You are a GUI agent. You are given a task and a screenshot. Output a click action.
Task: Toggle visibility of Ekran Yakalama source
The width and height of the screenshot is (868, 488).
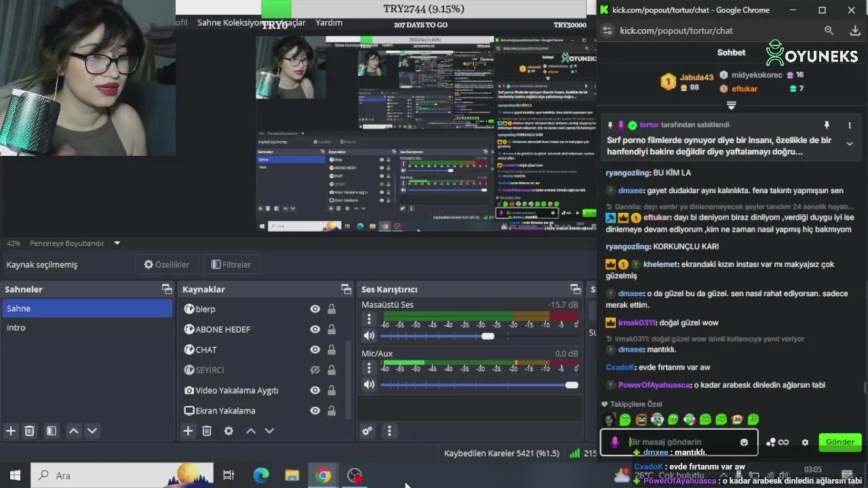[x=315, y=411]
